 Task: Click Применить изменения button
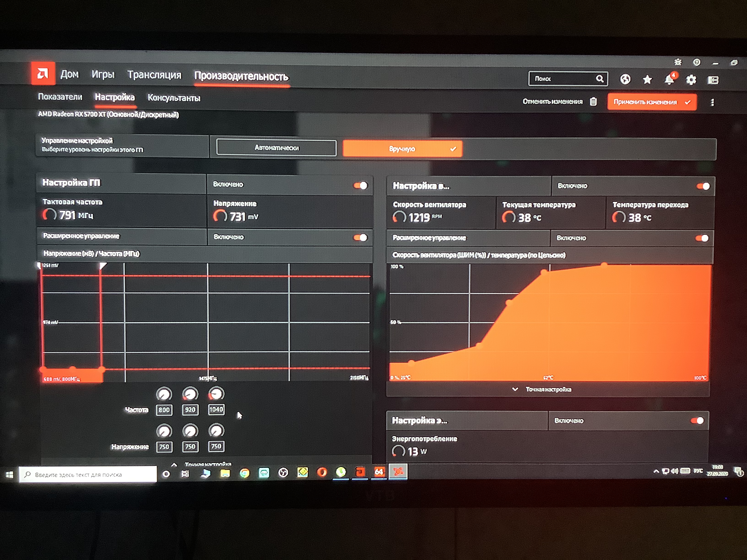(651, 102)
